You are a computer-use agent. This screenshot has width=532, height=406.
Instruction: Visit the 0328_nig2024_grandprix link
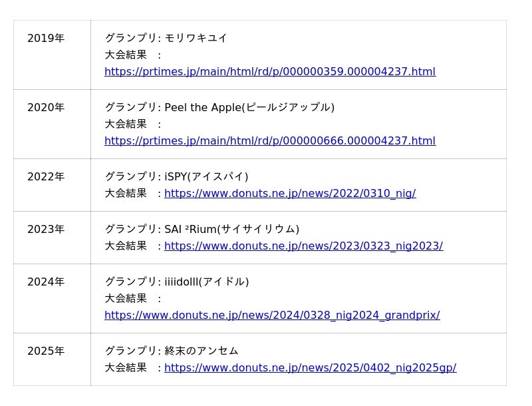pos(272,315)
